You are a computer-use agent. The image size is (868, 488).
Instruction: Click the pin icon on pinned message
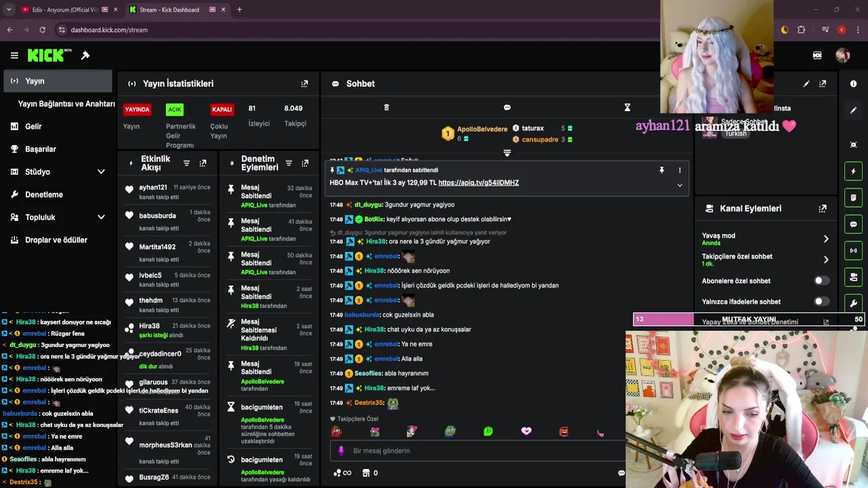662,170
